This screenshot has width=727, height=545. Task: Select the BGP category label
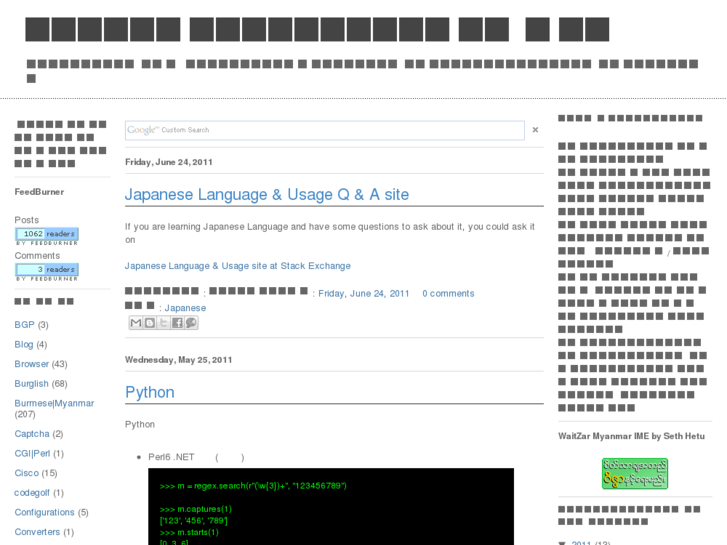24,325
